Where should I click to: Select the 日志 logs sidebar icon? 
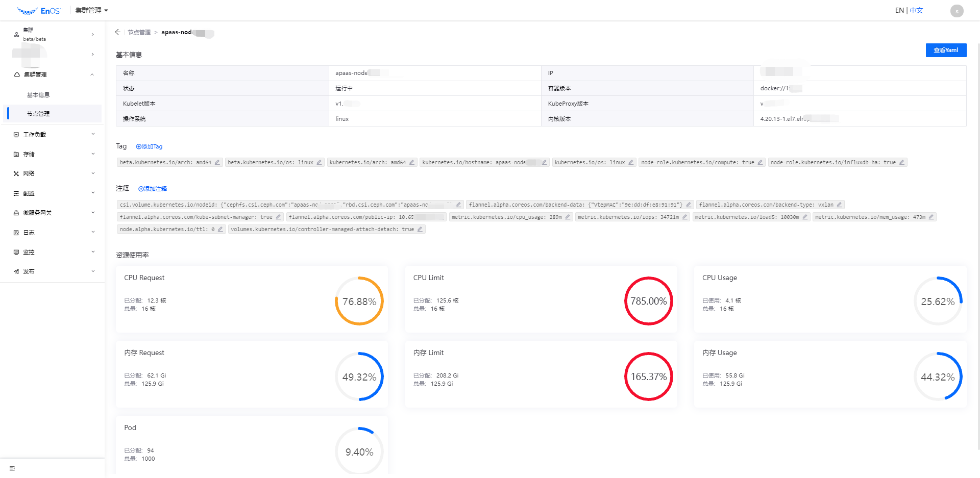tap(15, 232)
